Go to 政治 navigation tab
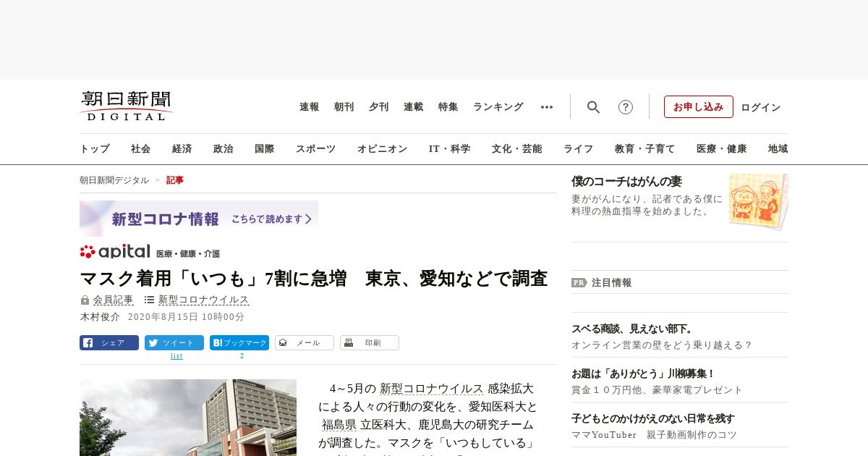 pos(224,149)
